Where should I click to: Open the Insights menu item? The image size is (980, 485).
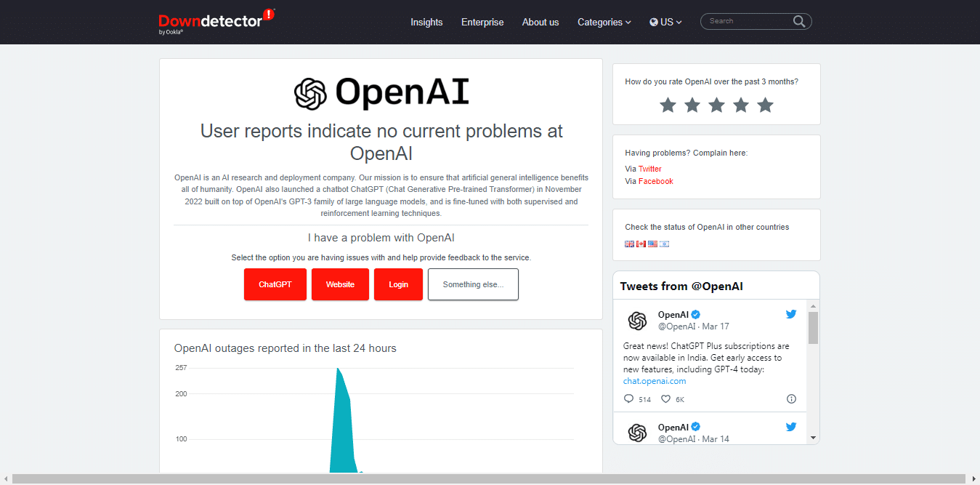point(426,23)
